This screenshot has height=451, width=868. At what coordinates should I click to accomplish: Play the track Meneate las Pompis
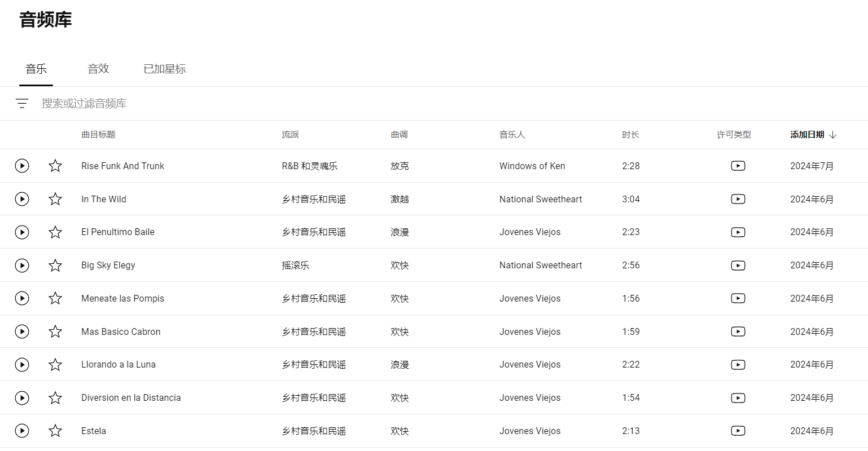[22, 298]
